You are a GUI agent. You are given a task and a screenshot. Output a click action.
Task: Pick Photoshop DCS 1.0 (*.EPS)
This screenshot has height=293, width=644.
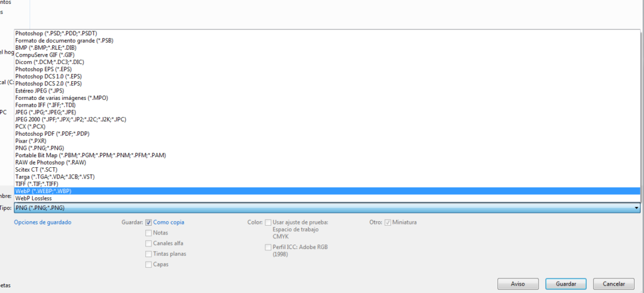tap(327, 76)
